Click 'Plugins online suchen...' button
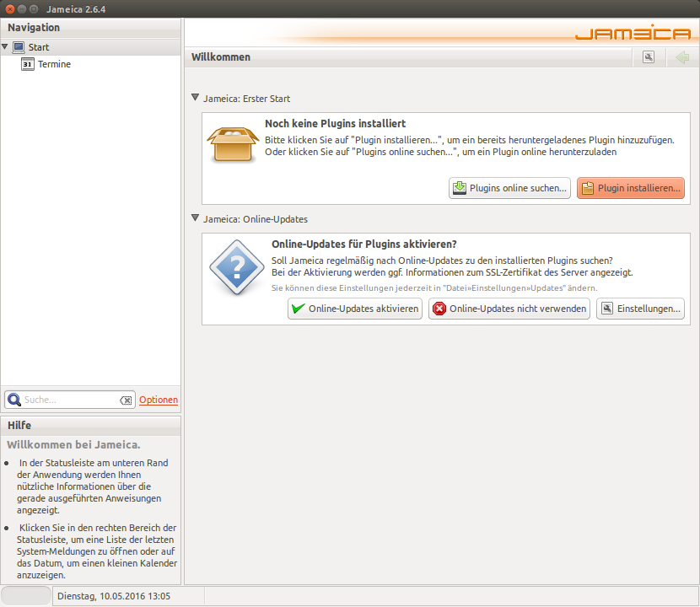This screenshot has height=607, width=700. [509, 188]
